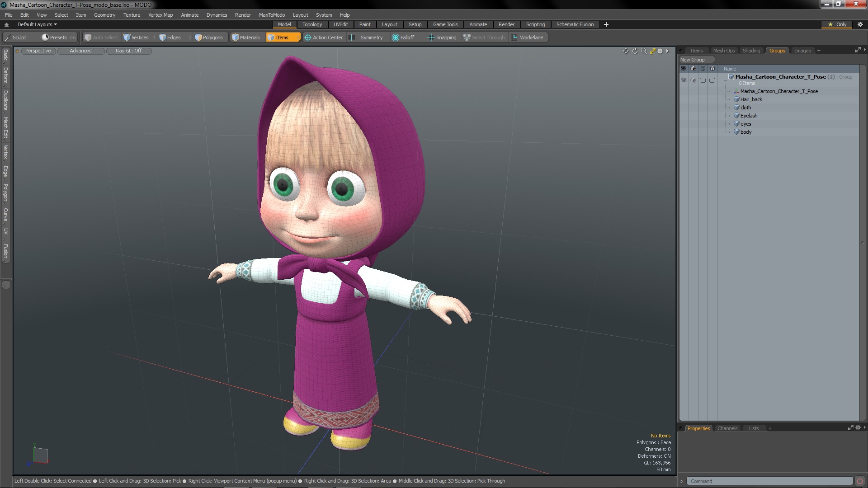
Task: Open Properties panel settings gear
Action: (858, 428)
